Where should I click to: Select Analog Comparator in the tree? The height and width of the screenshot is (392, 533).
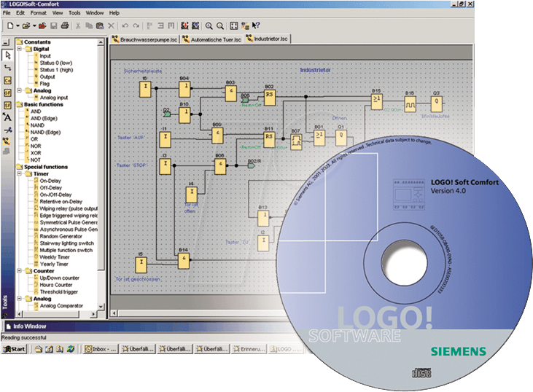click(x=61, y=306)
